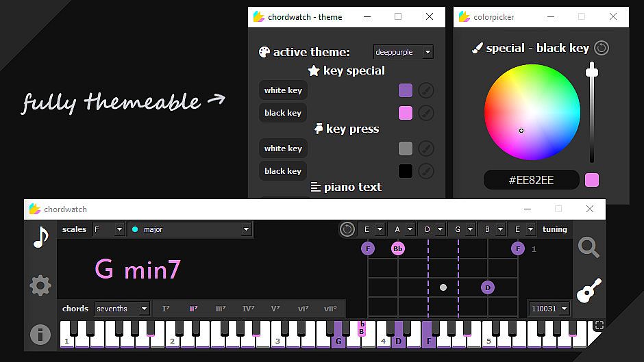Open the D string tuning dropdown
The width and height of the screenshot is (644, 362).
431,229
